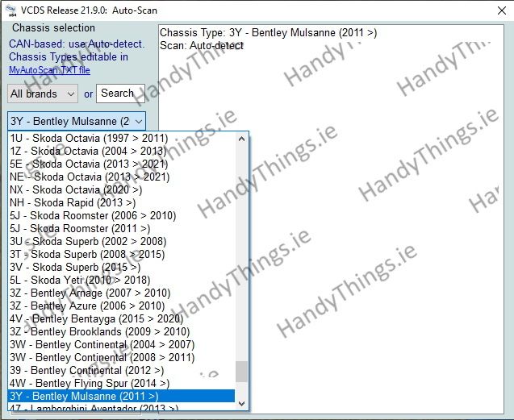
Task: Open the MyAutoScan.TXT file link
Action: [49, 70]
